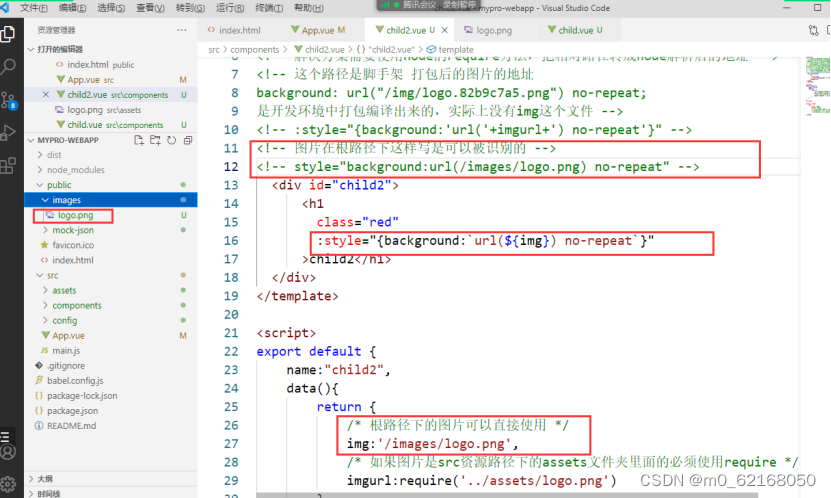Open the Accounts icon in activity bar
The image size is (831, 498).
10,452
